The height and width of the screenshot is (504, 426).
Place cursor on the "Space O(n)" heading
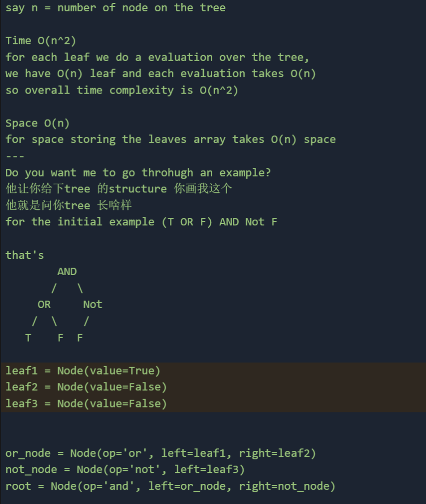pyautogui.click(x=37, y=124)
